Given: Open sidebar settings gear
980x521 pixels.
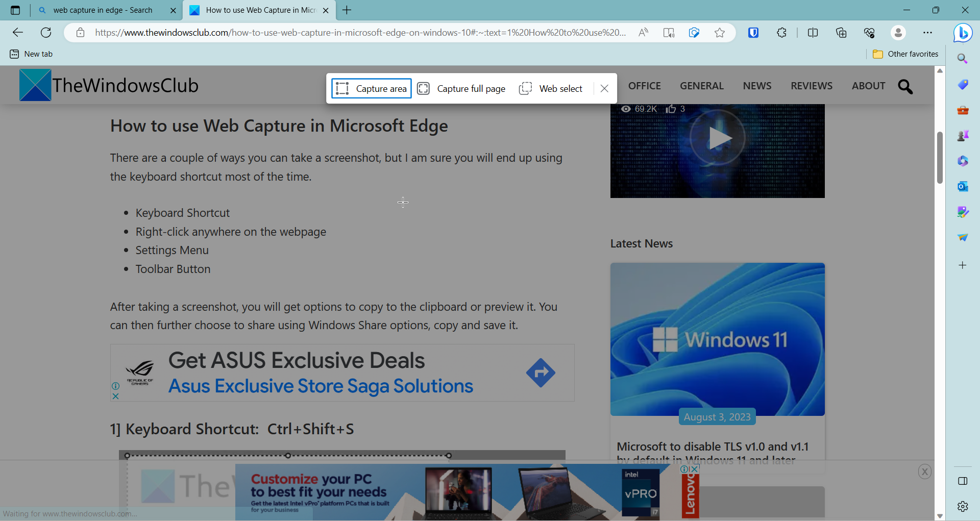Looking at the screenshot, I should pos(963,506).
